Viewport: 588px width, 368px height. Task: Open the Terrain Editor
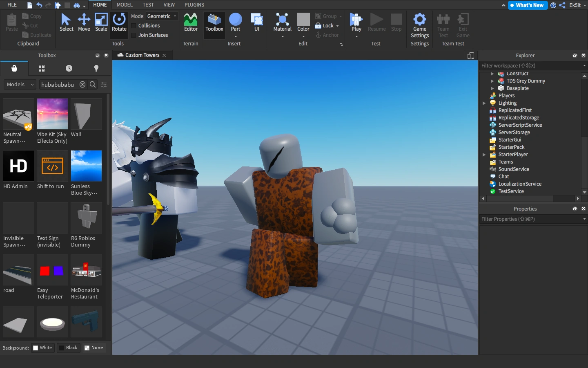pyautogui.click(x=190, y=22)
